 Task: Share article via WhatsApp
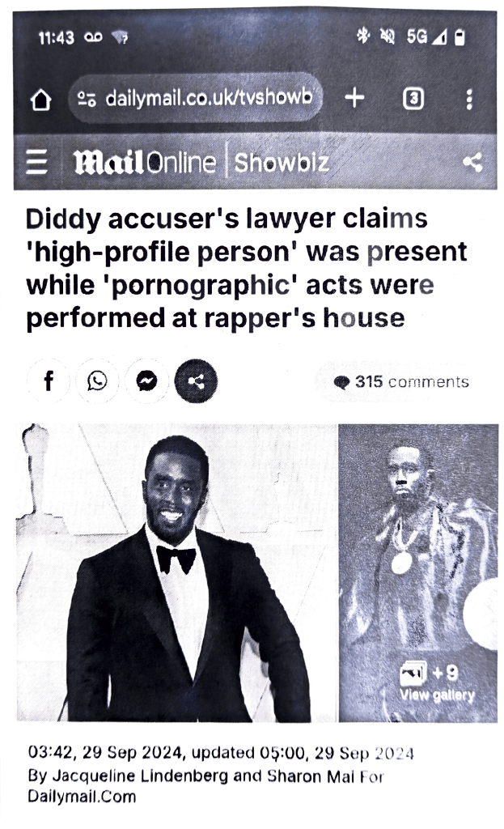click(97, 380)
